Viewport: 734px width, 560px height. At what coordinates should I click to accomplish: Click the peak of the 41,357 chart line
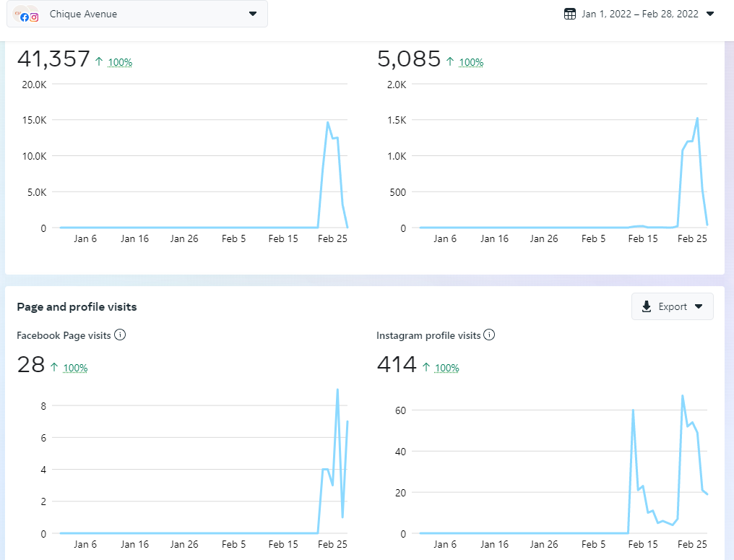(x=328, y=123)
